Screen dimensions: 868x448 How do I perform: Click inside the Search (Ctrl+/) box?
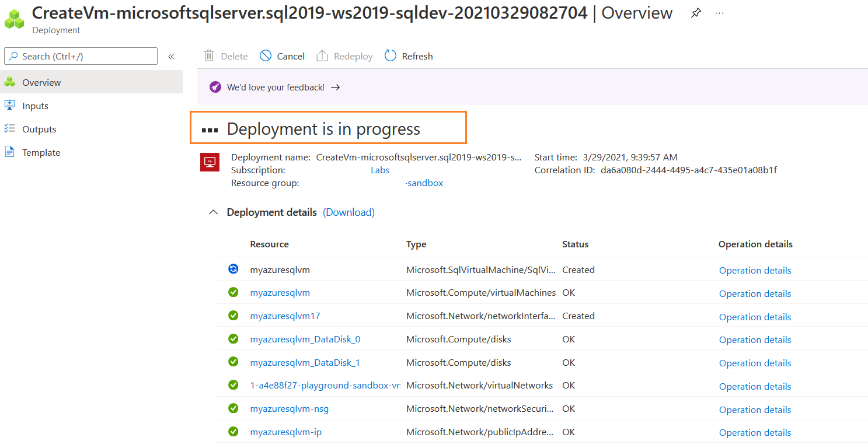tap(82, 57)
